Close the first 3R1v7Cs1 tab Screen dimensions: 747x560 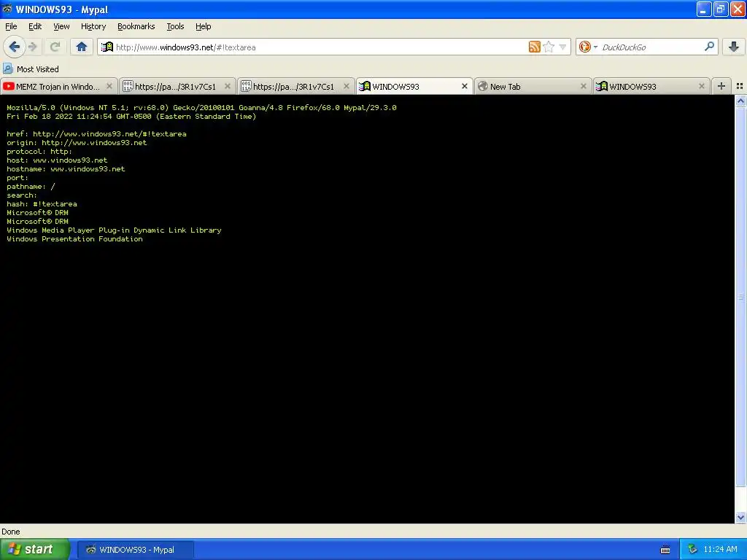tap(228, 86)
